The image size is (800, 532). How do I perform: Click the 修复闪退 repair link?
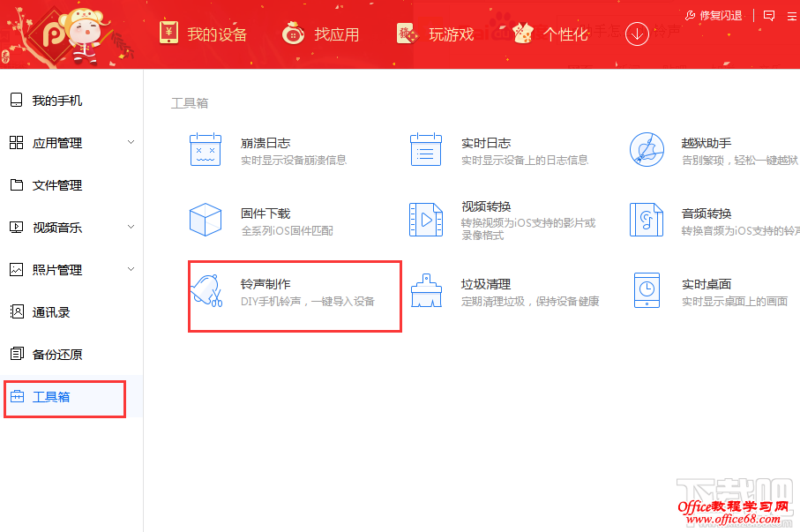(721, 16)
